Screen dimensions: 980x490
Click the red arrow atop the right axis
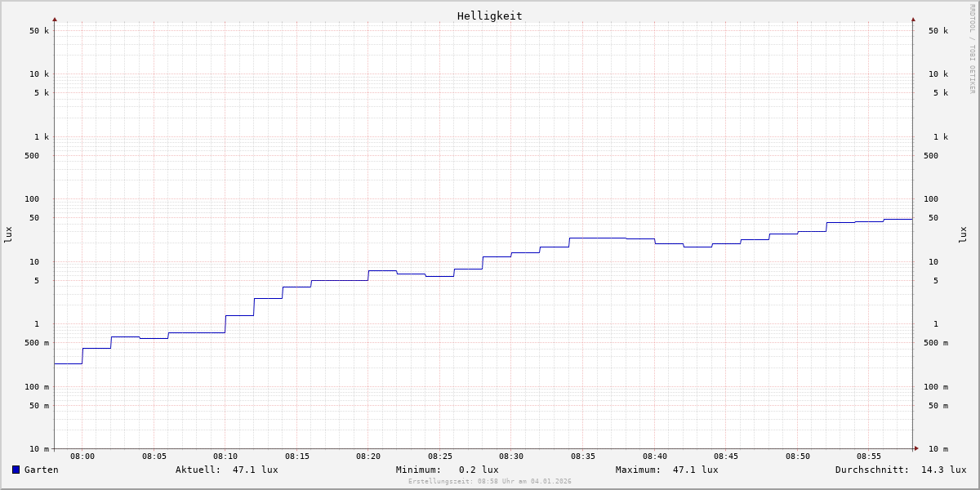coord(913,19)
